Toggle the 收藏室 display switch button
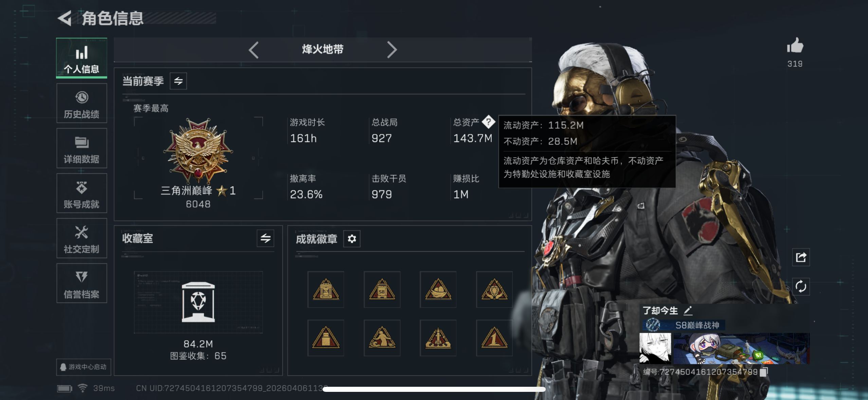The image size is (868, 400). [265, 238]
